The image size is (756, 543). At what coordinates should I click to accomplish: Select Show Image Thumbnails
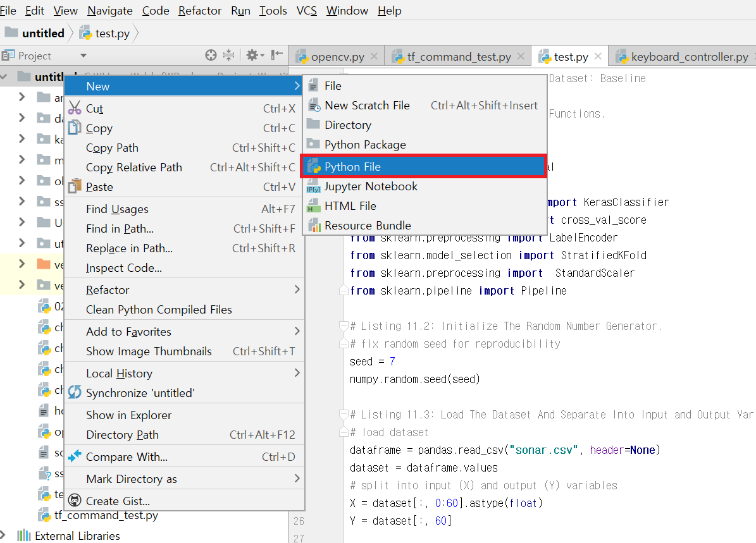[184, 351]
